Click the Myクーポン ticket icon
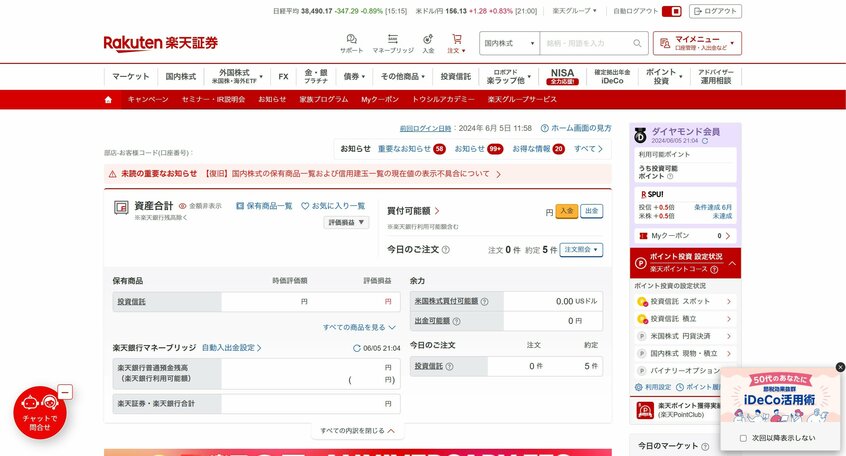This screenshot has height=456, width=846. tap(643, 236)
